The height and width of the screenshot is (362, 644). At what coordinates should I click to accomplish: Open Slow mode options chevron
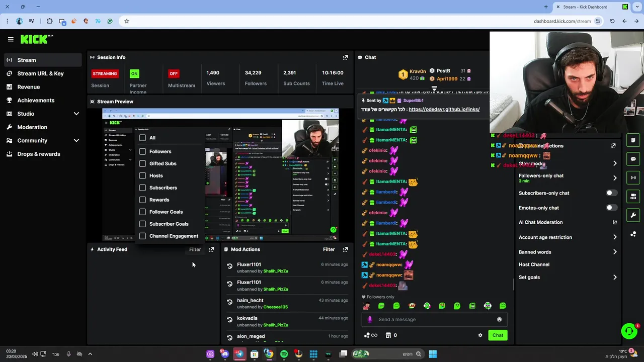(x=615, y=163)
